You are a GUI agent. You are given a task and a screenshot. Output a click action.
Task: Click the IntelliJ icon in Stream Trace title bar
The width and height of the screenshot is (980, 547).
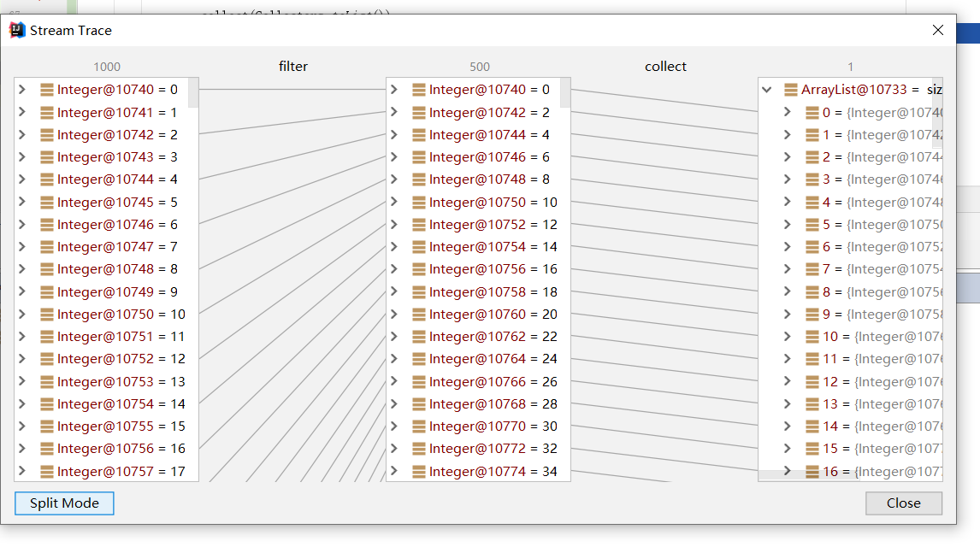pos(16,30)
